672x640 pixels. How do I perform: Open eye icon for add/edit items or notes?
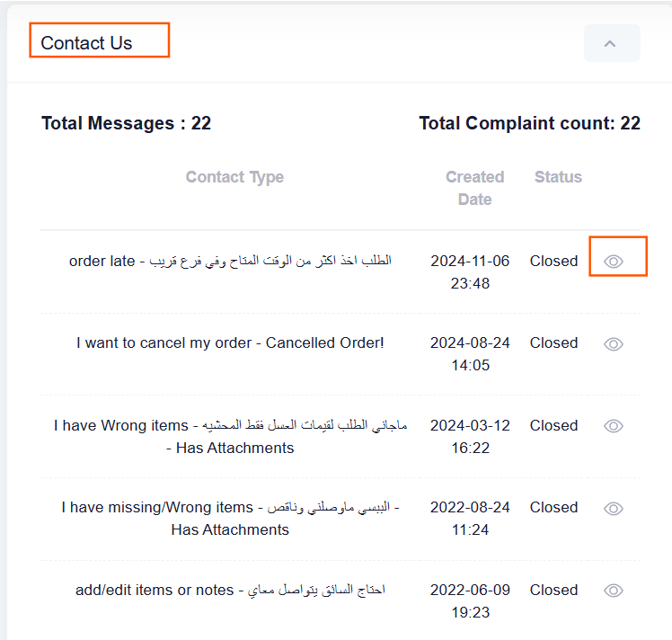coord(614,591)
